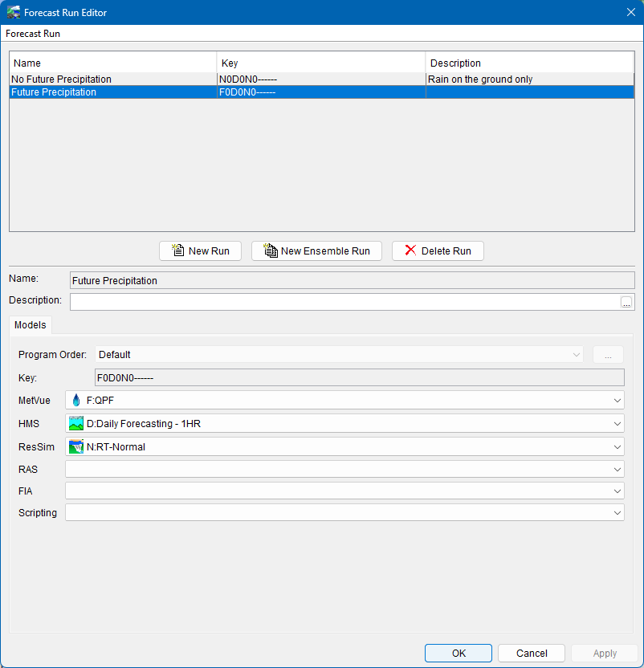Click the New Run document icon
Viewport: 644px width, 668px height.
coord(177,250)
